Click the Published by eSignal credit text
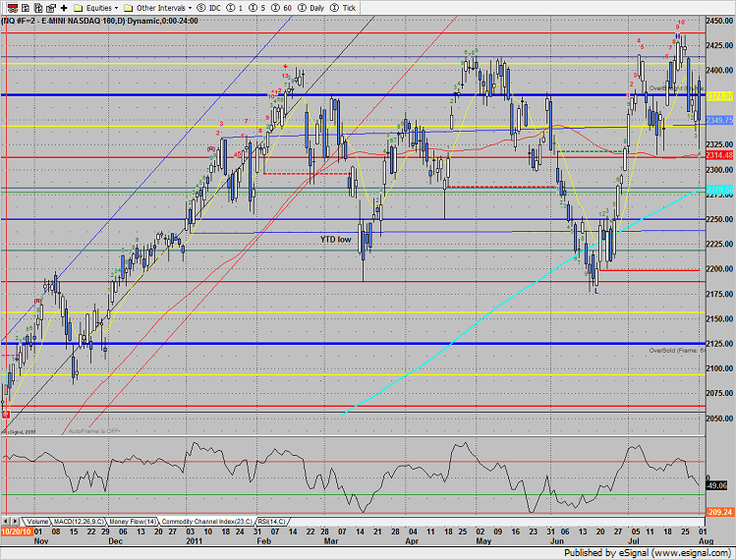This screenshot has height=560, width=736. 648,553
